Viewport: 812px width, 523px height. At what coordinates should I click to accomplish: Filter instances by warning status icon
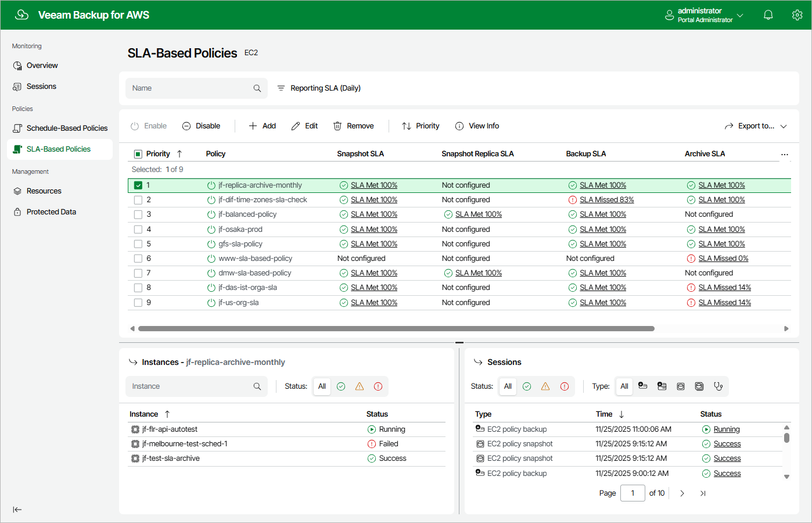pyautogui.click(x=360, y=386)
